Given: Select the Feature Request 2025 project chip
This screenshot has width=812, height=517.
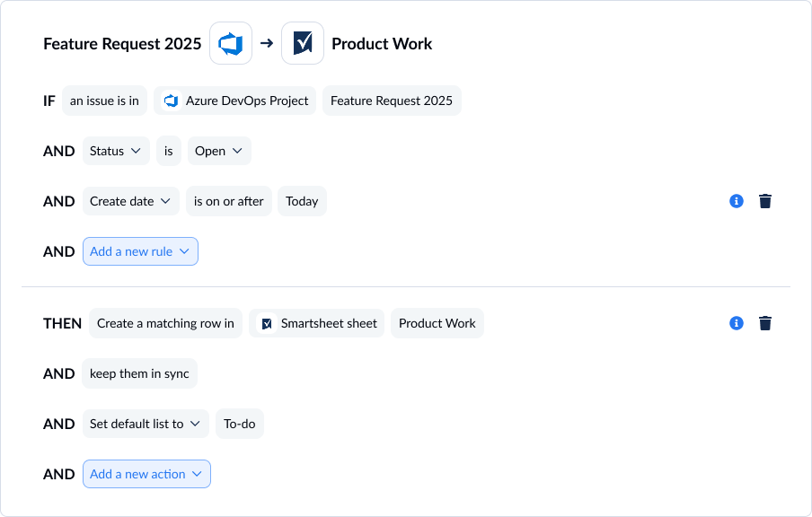Looking at the screenshot, I should (x=392, y=101).
